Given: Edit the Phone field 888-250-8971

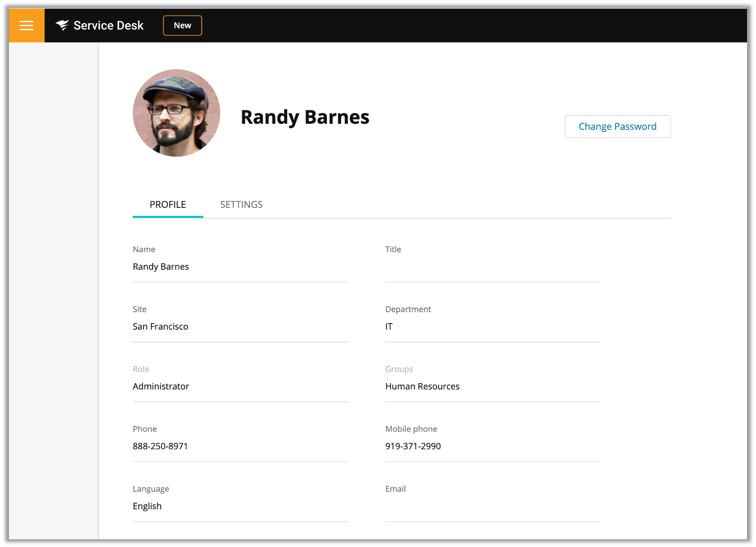Looking at the screenshot, I should point(240,446).
